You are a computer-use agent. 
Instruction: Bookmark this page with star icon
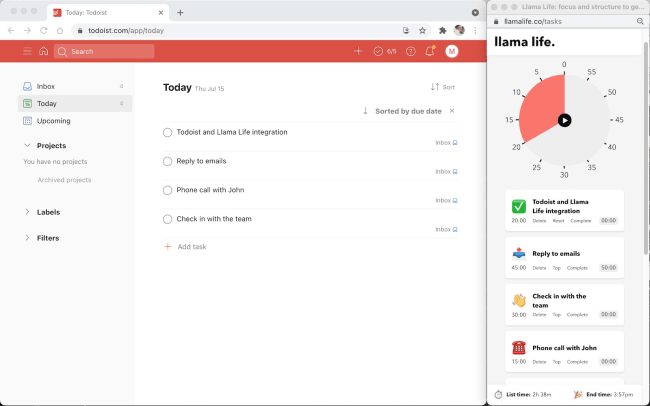(422, 30)
